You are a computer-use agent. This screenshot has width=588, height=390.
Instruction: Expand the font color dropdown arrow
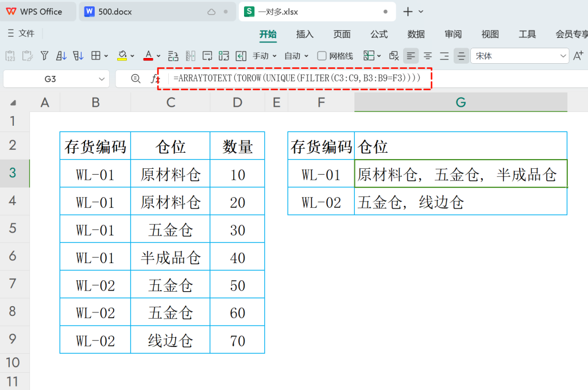(x=158, y=56)
